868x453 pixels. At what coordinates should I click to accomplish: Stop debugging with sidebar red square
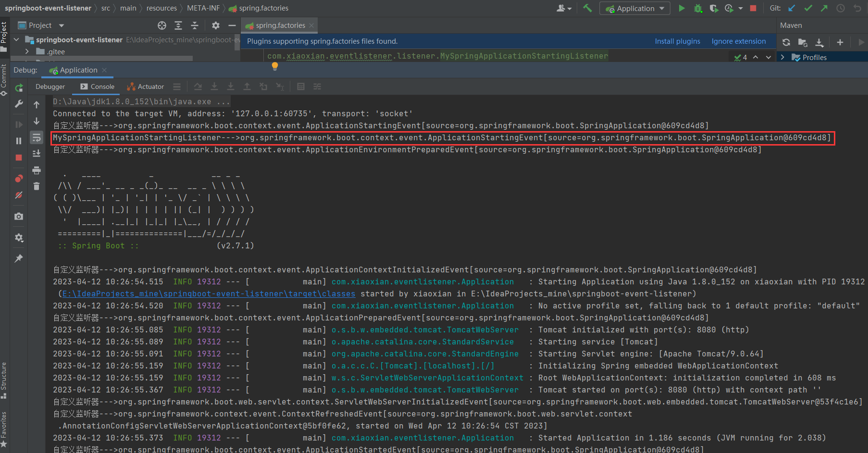[x=19, y=158]
